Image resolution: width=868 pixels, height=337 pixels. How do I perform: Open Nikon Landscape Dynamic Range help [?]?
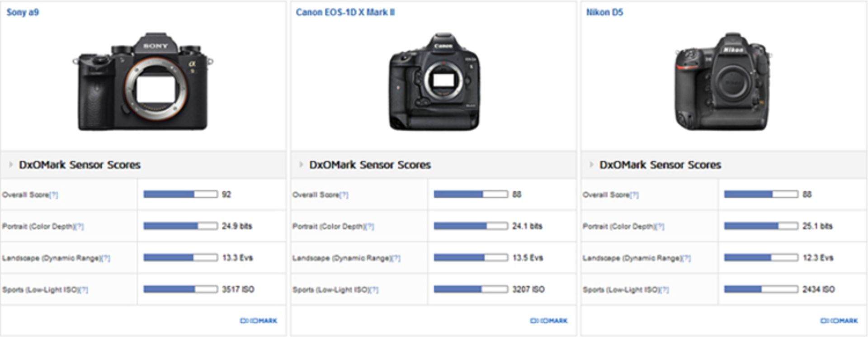point(686,258)
